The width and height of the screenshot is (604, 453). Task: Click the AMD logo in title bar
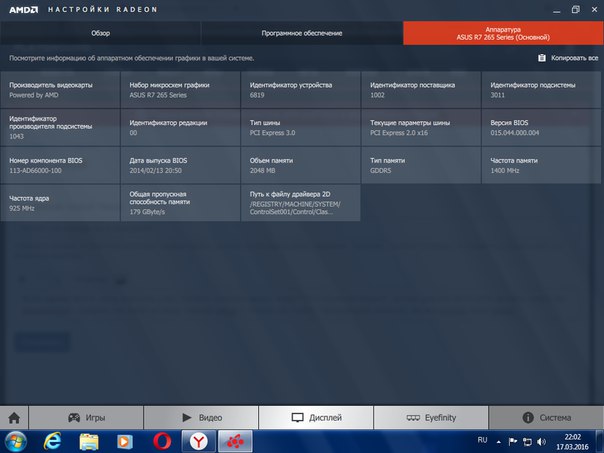click(x=23, y=10)
